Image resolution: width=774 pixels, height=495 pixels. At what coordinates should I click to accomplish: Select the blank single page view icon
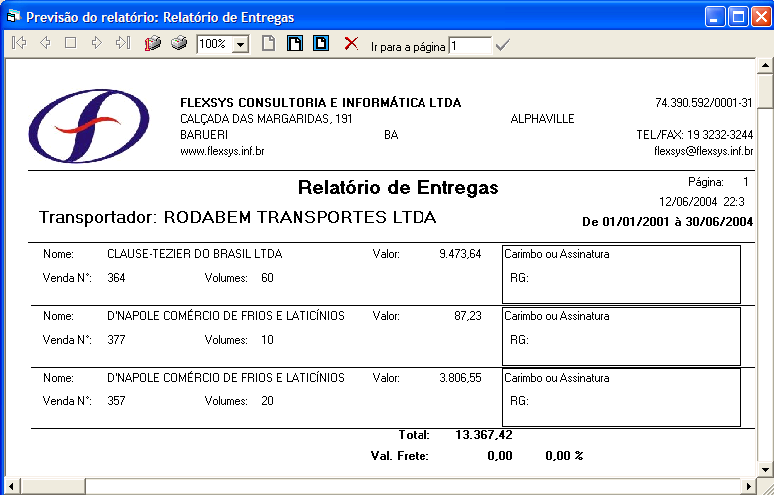click(x=268, y=44)
